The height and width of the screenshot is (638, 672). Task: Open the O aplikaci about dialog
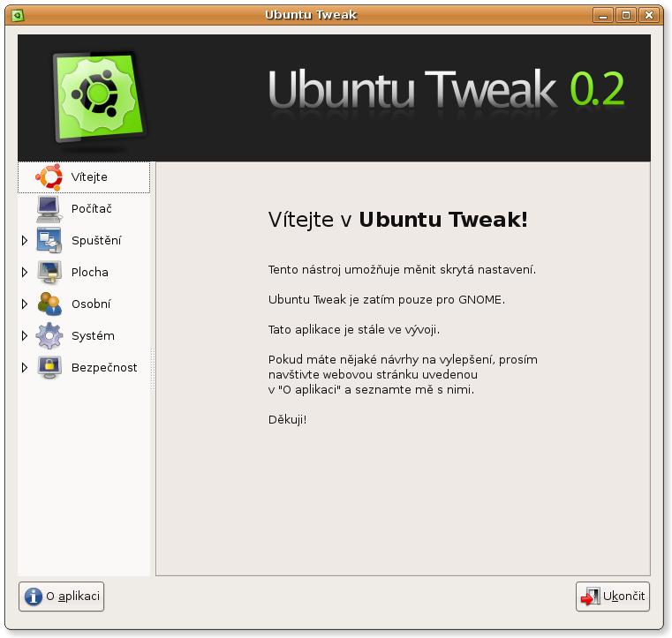(61, 597)
